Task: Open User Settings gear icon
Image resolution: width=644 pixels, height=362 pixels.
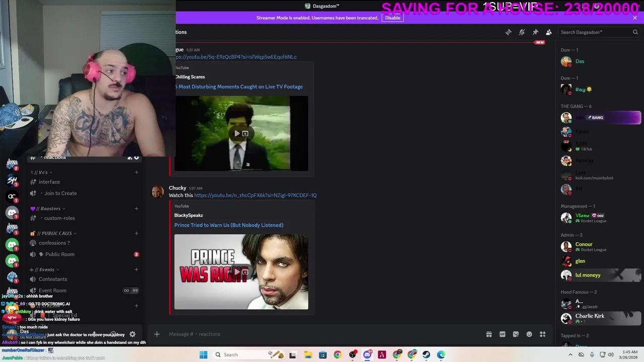Action: point(132,334)
